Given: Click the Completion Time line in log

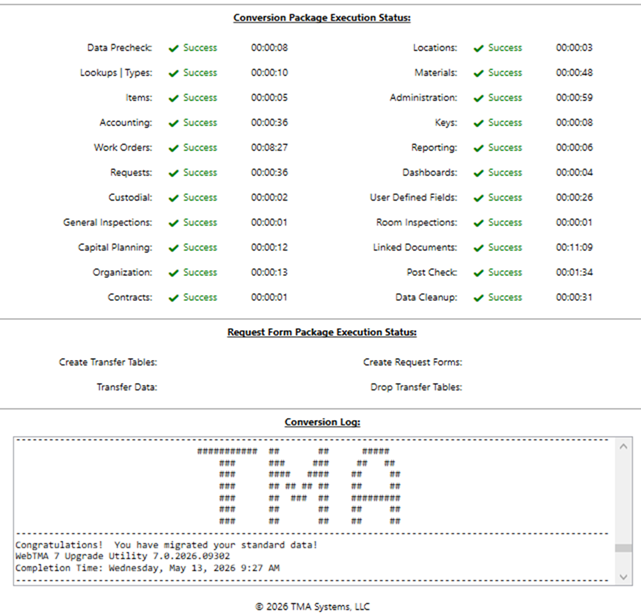Looking at the screenshot, I should pos(147,568).
